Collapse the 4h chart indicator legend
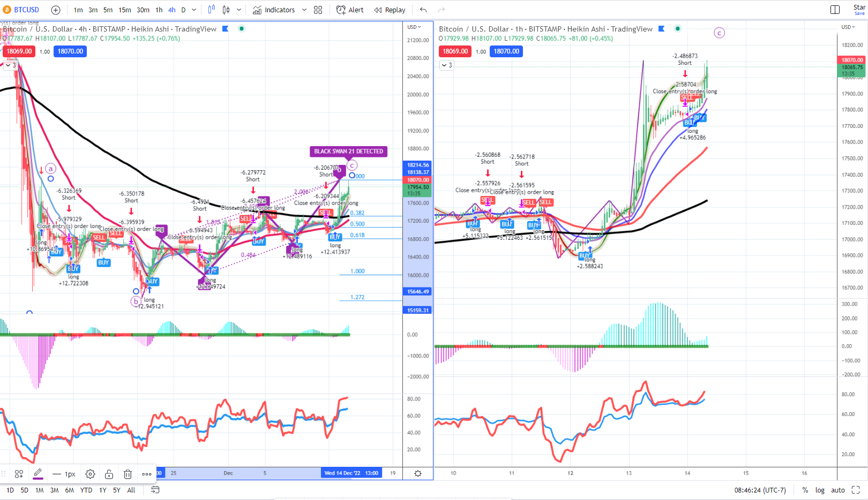868x500 pixels. point(11,65)
